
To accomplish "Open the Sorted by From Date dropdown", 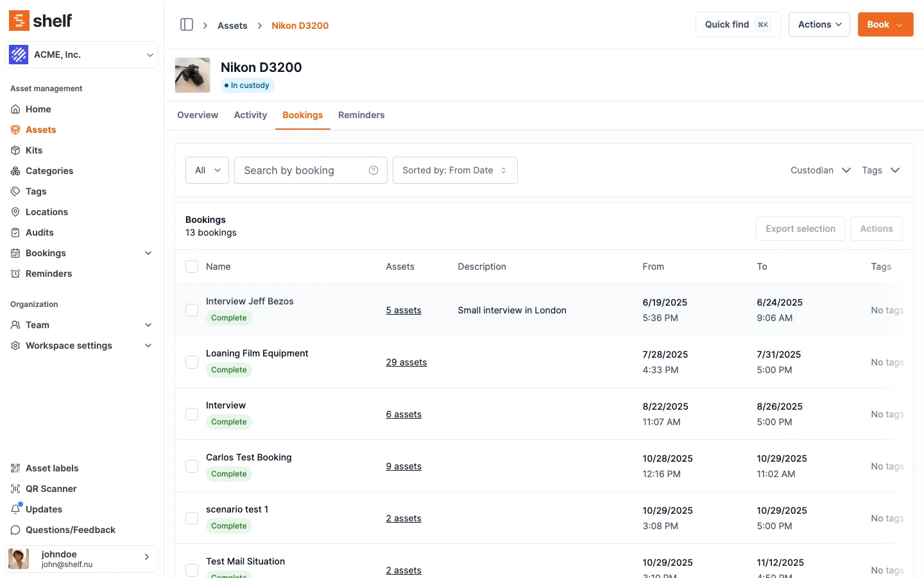I will [454, 170].
